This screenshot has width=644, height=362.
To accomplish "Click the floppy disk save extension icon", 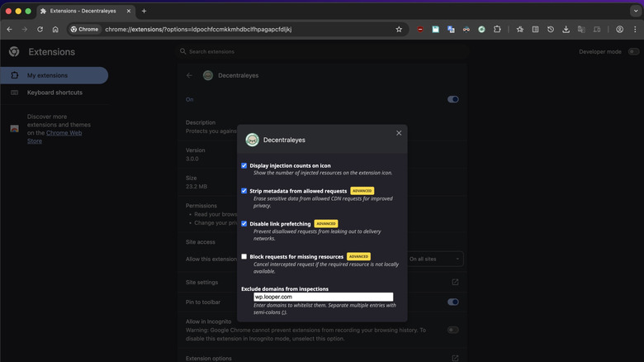I will [x=435, y=29].
